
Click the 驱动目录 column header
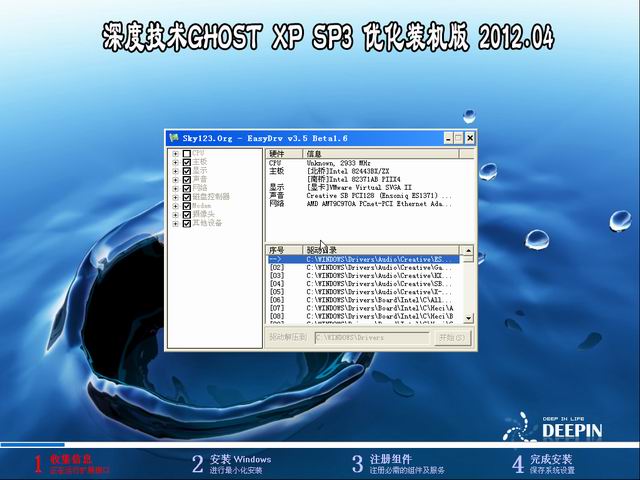[381, 250]
